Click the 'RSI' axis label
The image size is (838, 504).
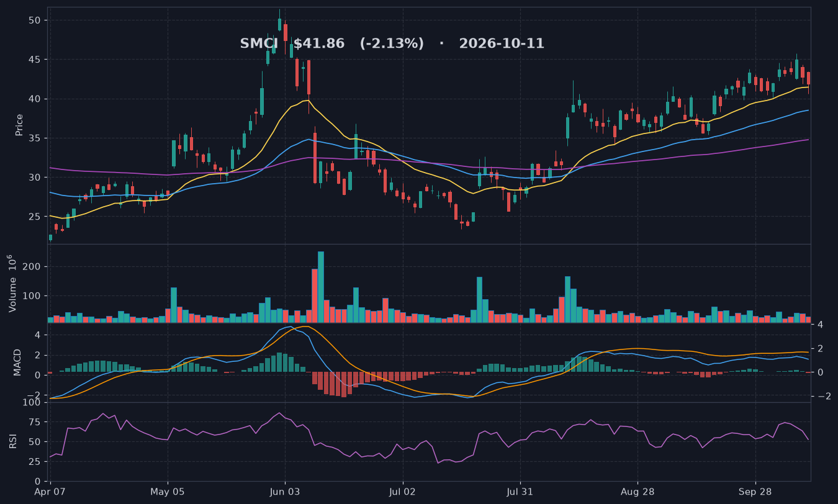(13, 441)
